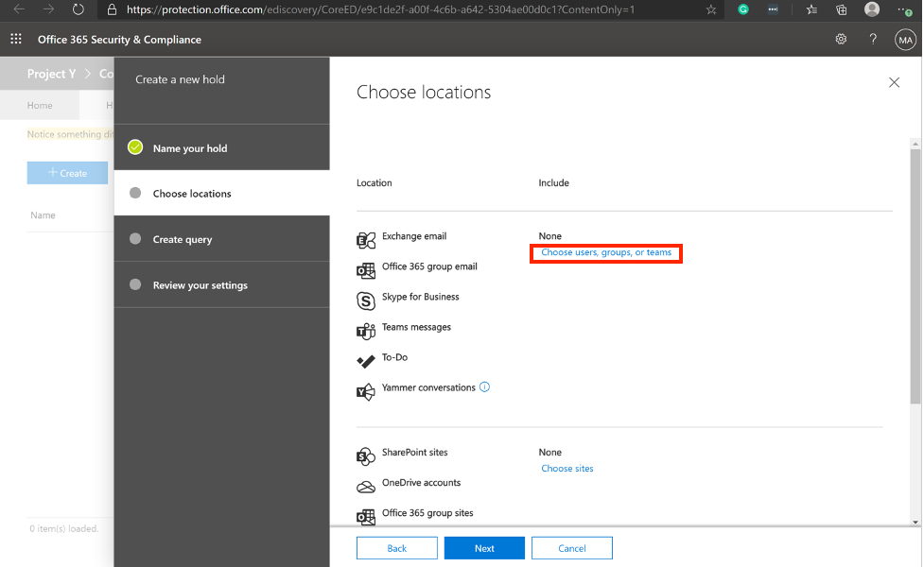Click the scrollbar down arrow

(915, 523)
